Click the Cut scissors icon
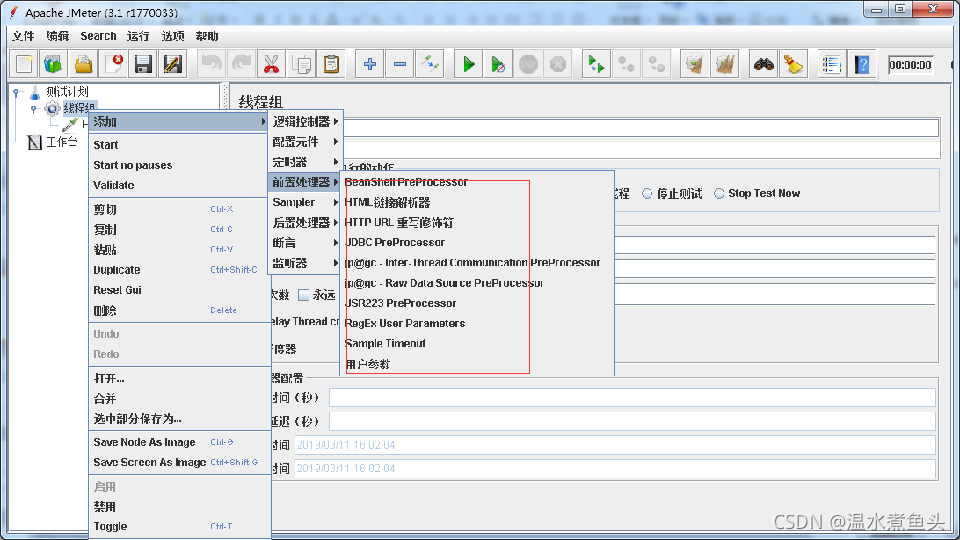 [271, 64]
